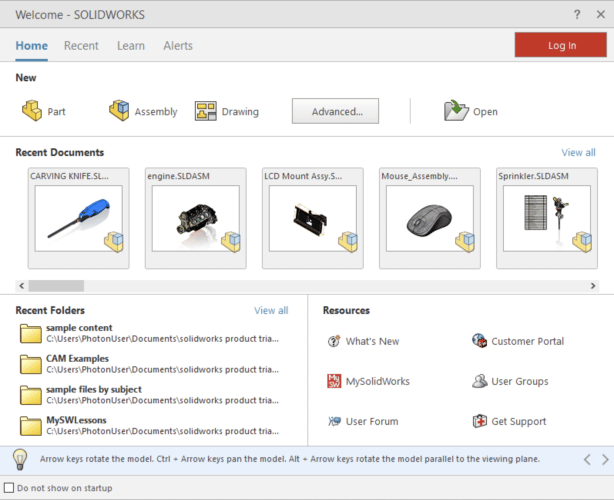Open the User Forum icon
This screenshot has width=614, height=500.
(x=334, y=421)
